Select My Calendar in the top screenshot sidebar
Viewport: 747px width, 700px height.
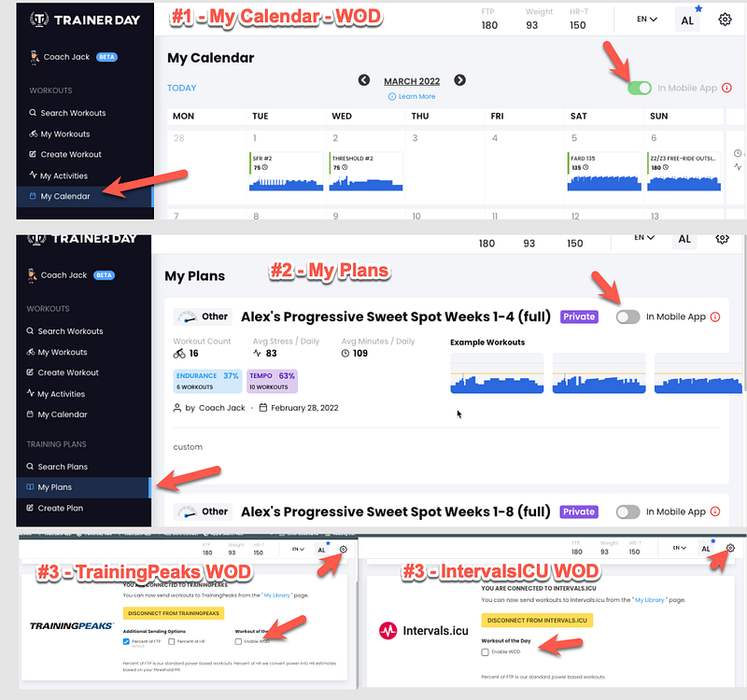point(84,196)
